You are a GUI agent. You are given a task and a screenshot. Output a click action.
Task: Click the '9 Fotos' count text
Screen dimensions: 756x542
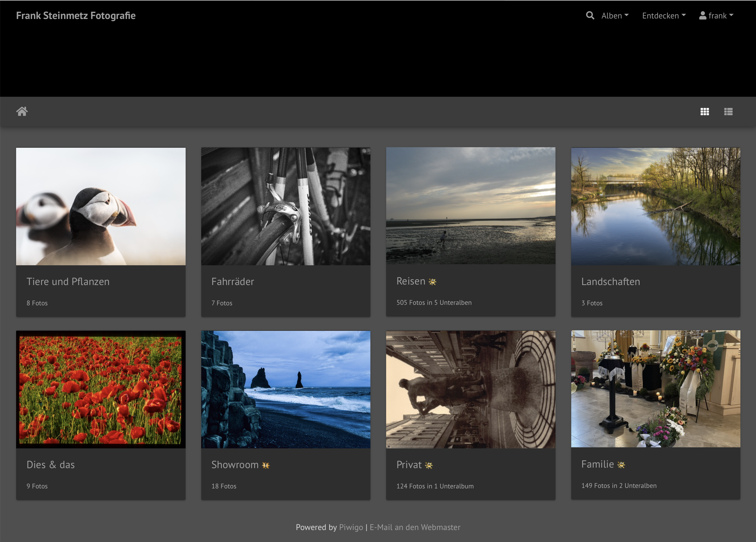[37, 486]
